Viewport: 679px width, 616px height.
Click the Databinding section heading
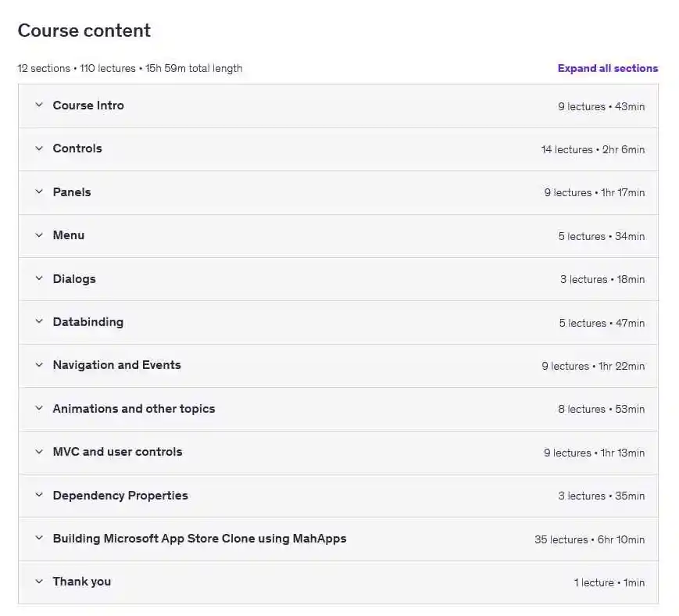(x=88, y=322)
